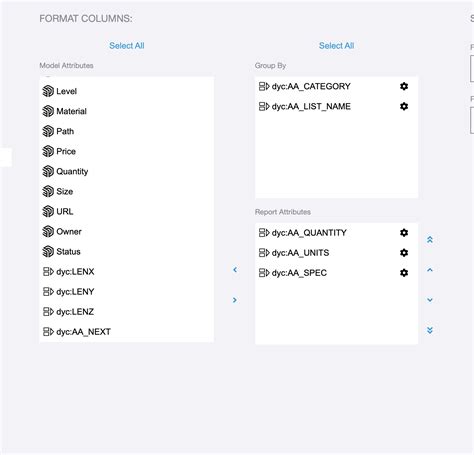Click Select All above Group By
Viewport: 474px width, 455px height.
(x=336, y=46)
